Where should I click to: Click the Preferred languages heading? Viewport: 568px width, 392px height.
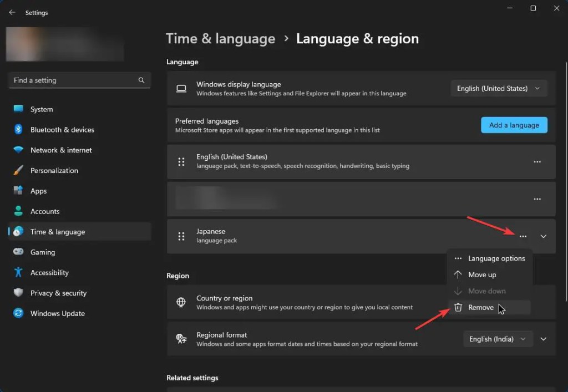[x=207, y=121]
